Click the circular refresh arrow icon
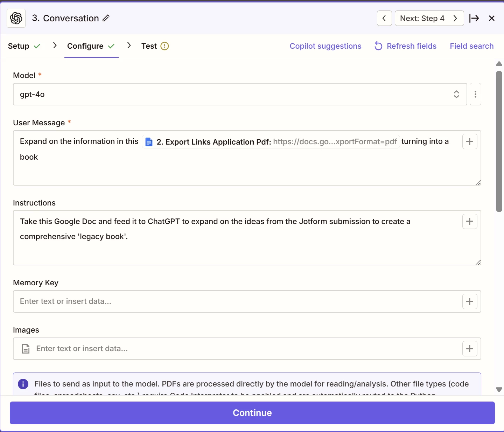This screenshot has width=504, height=432. pos(378,46)
